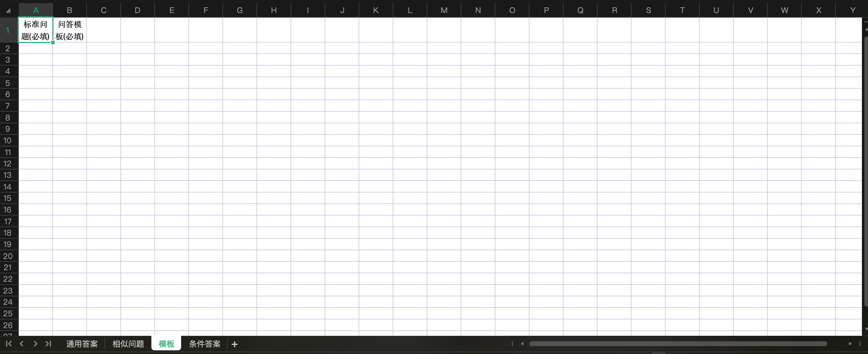Go to next sheet tab arrow

tap(35, 344)
